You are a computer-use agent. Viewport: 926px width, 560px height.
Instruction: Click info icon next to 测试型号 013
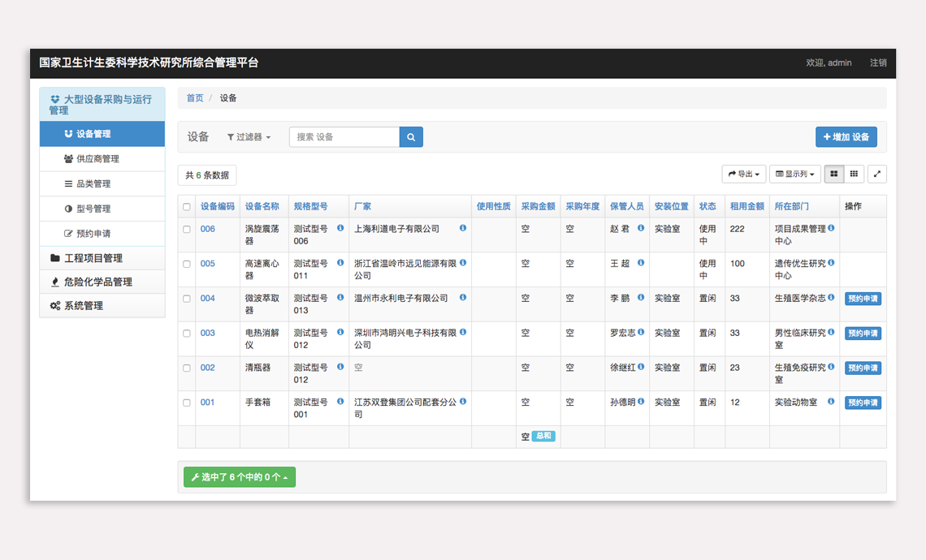click(340, 298)
